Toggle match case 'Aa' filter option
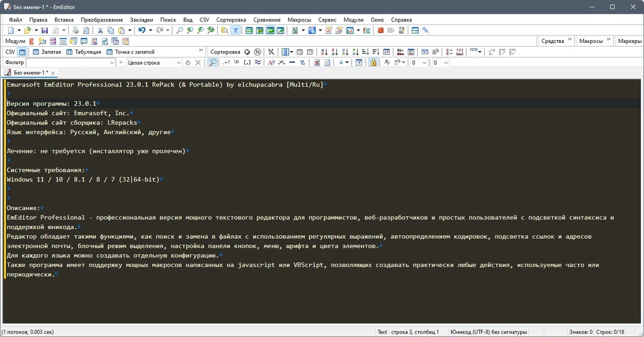644x337 pixels. (270, 63)
